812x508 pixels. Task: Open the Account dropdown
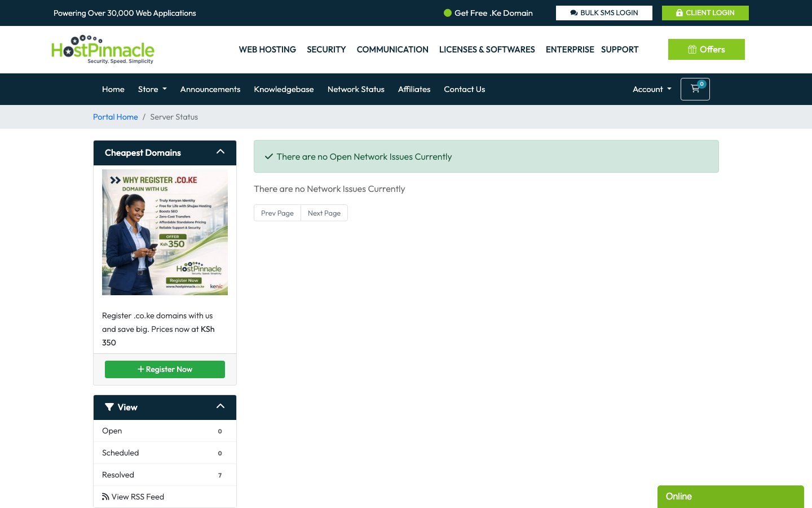652,89
